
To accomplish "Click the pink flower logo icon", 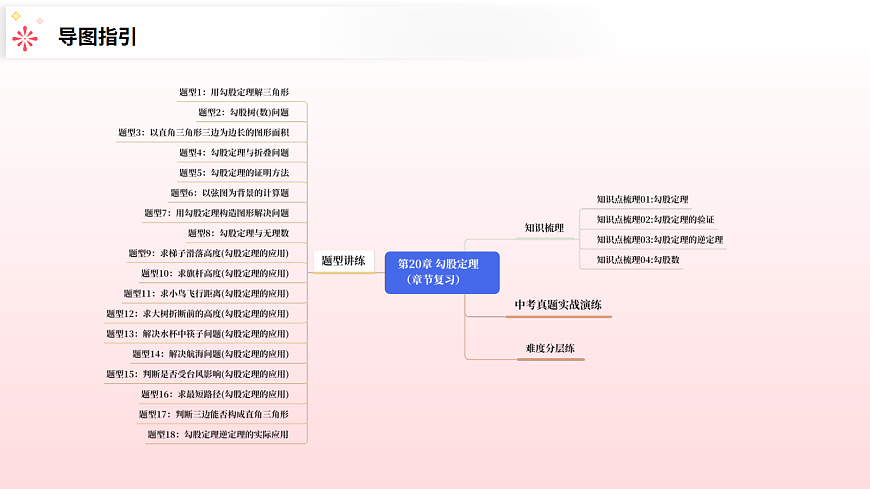I will pyautogui.click(x=25, y=36).
